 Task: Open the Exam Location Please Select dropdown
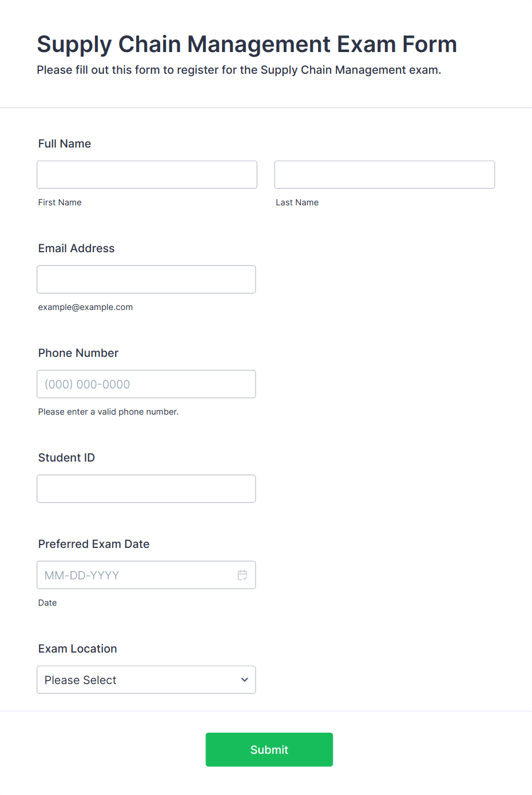coord(146,679)
